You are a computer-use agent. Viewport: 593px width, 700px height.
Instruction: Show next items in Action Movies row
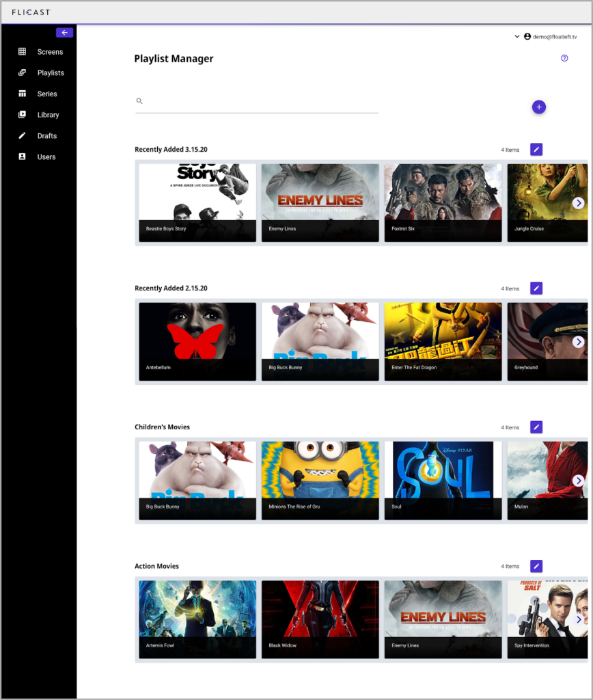pyautogui.click(x=578, y=619)
